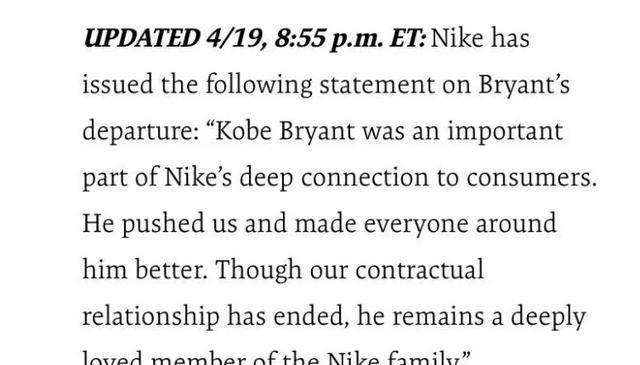Click the word "contractual" in the text

click(420, 270)
